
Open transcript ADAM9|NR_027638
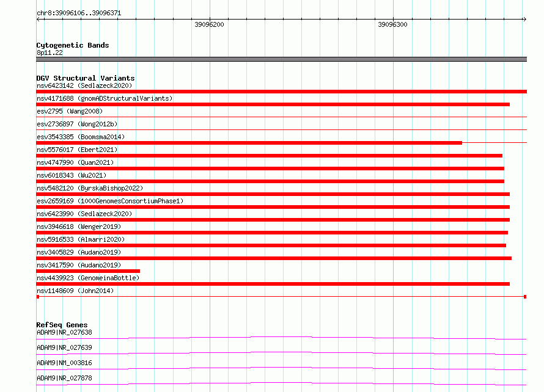(64, 332)
